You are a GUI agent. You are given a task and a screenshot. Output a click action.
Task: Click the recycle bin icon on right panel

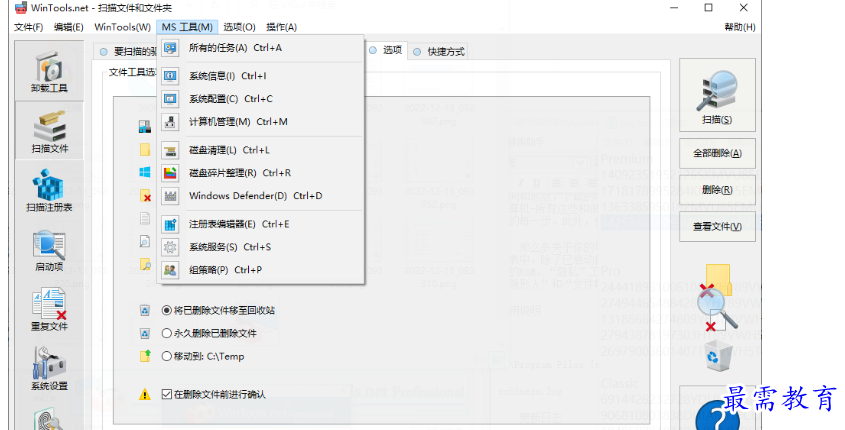click(x=718, y=355)
